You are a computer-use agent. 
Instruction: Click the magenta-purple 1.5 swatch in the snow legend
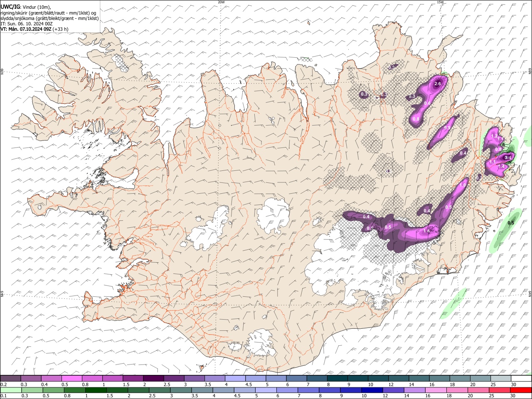[133, 378]
